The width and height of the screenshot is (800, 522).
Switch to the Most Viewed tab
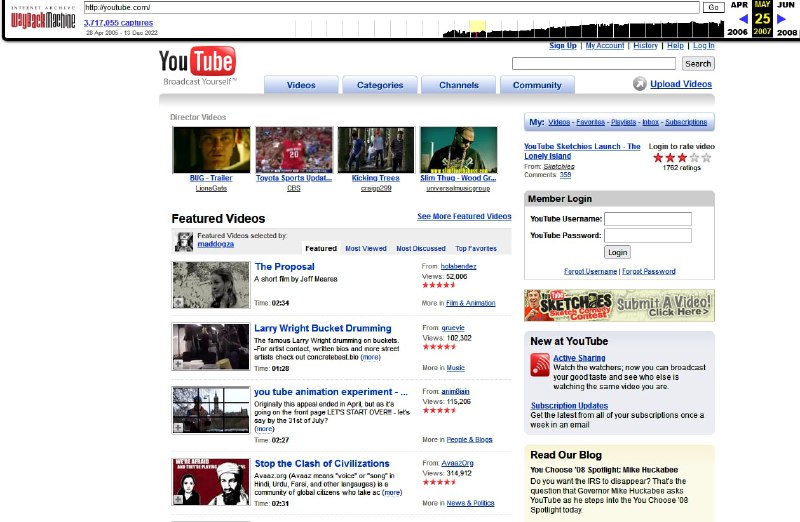pyautogui.click(x=365, y=248)
